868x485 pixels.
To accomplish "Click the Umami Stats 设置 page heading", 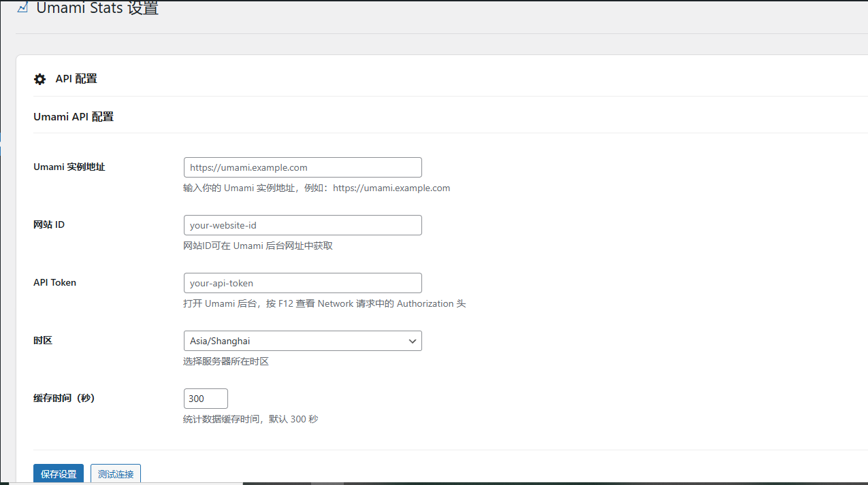I will 97,8.
